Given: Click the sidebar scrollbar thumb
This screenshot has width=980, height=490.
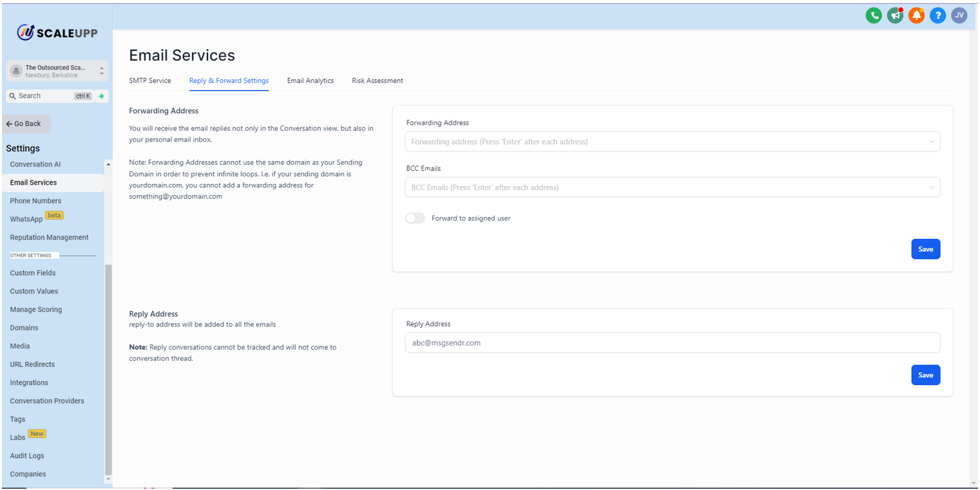Looking at the screenshot, I should pos(108,370).
